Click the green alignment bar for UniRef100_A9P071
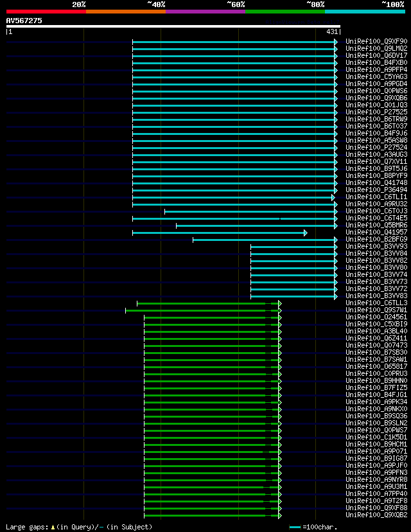Screen dimensions: 411x532 coord(213,452)
